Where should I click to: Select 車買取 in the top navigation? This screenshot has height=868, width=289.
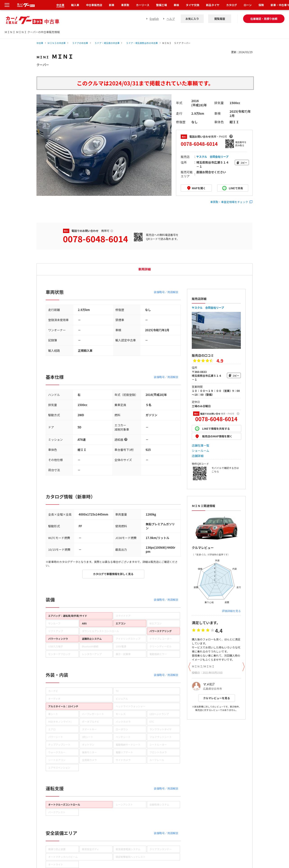click(125, 5)
